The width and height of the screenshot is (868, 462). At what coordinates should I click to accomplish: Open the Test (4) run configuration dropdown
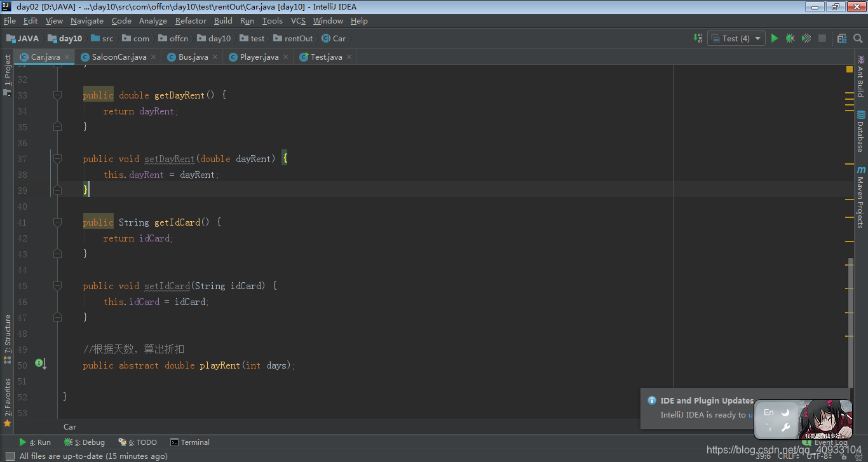(x=736, y=38)
